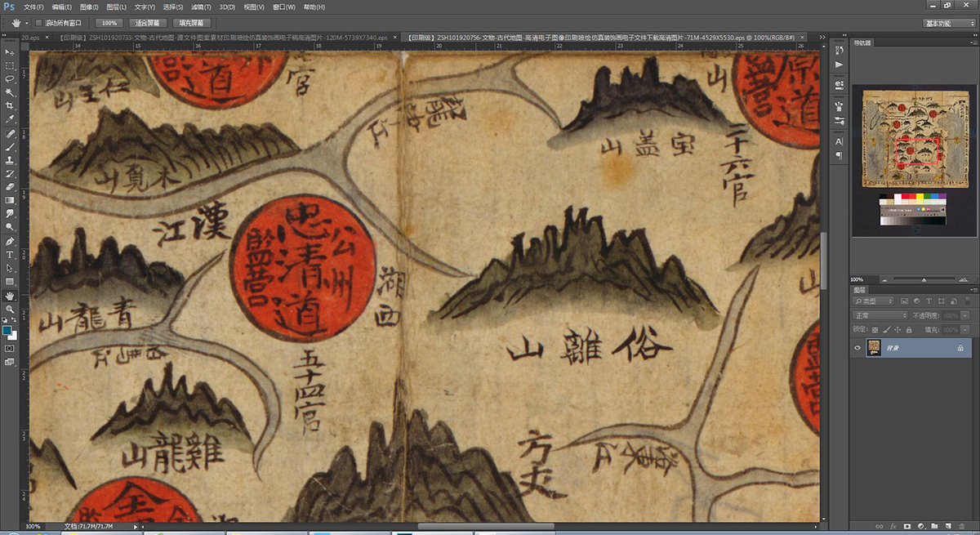The width and height of the screenshot is (980, 535).
Task: Select the Horizontal Type tool
Action: (x=10, y=255)
